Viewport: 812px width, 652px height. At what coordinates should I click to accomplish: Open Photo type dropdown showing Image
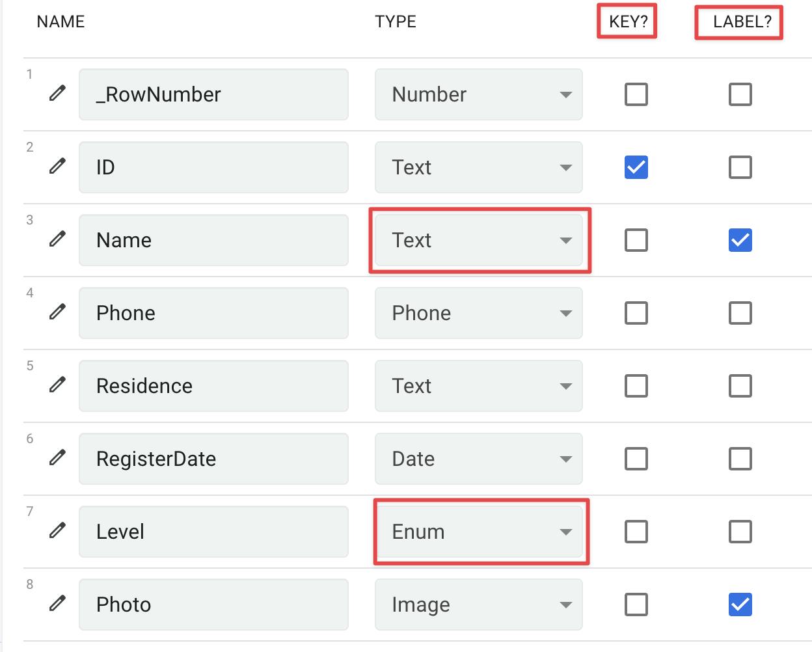click(x=478, y=604)
